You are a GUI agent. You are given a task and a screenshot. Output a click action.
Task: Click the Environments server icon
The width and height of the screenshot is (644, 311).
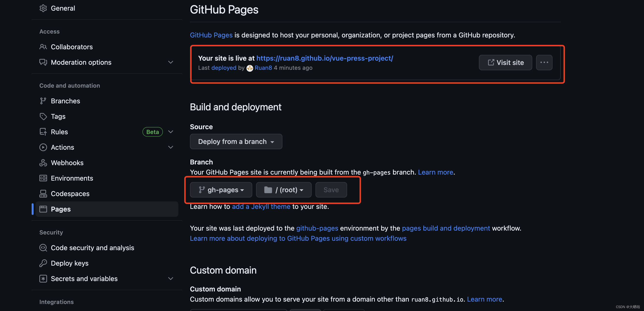click(x=43, y=178)
